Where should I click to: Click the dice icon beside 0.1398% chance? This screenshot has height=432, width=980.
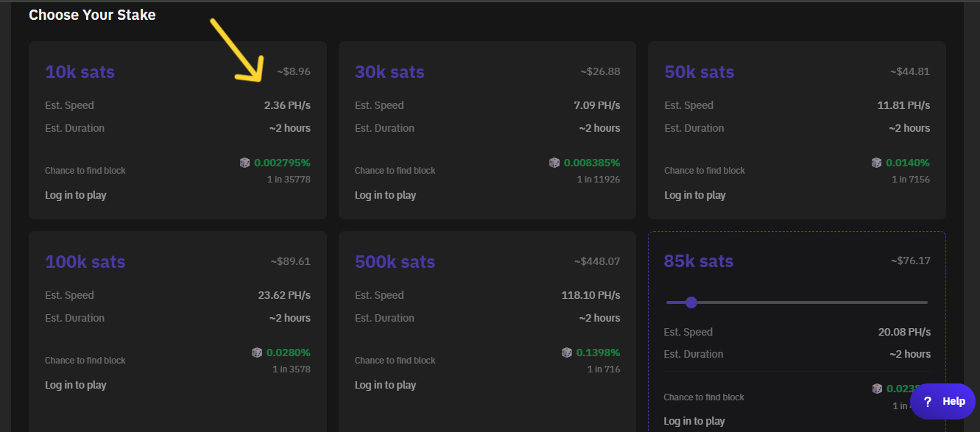tap(566, 353)
